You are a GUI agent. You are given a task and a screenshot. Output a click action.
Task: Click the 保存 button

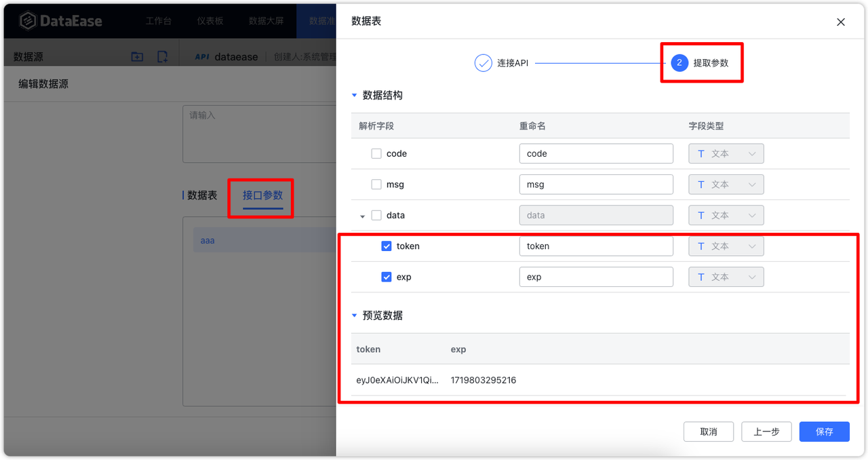(x=824, y=432)
